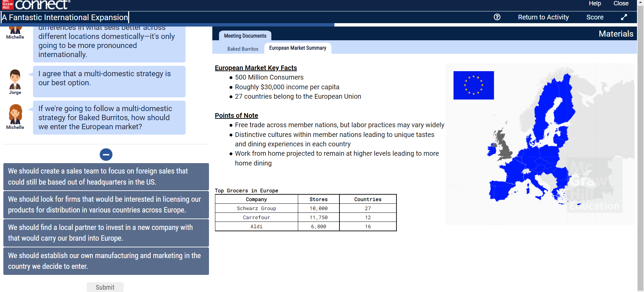The image size is (644, 292).
Task: Switch to the Baked Burritos tab
Action: (243, 49)
